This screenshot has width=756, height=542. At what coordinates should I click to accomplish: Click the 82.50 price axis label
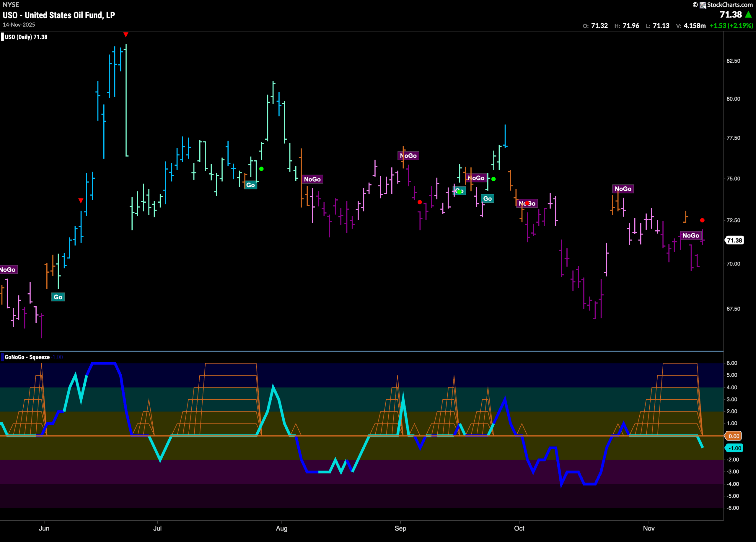point(733,61)
